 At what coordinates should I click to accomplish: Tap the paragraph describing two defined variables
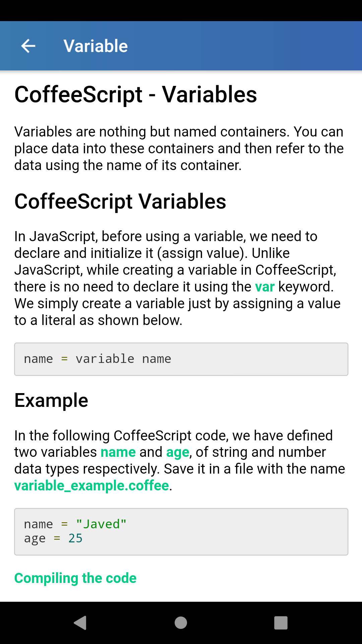179,460
